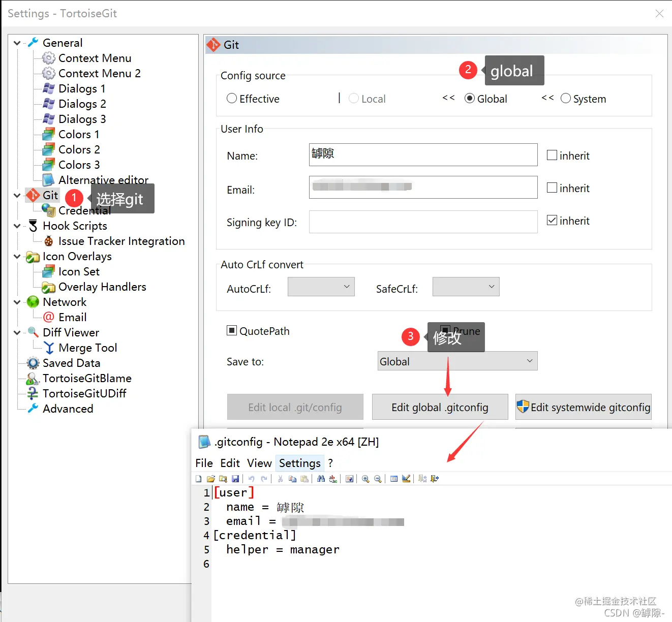Collapse the Git tree node
Screen dimensions: 672x622
pyautogui.click(x=17, y=196)
